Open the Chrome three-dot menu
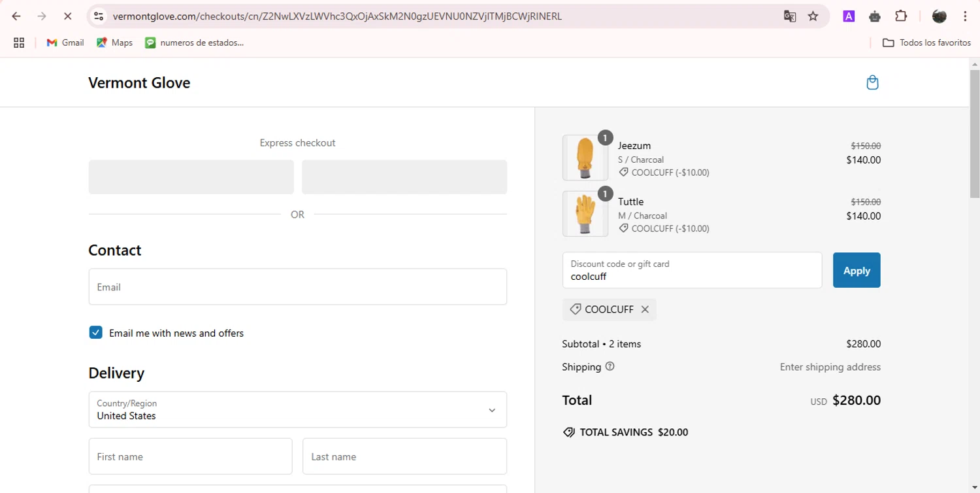The image size is (980, 493). tap(965, 16)
